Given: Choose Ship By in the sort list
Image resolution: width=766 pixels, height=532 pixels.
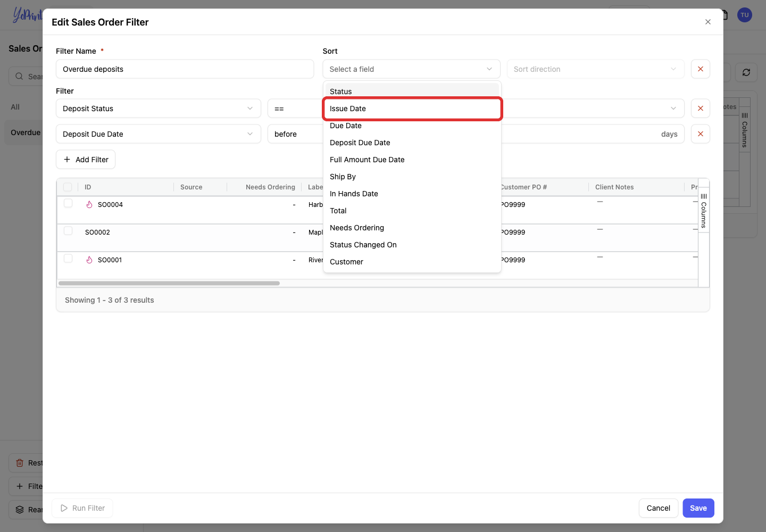Looking at the screenshot, I should (412, 177).
